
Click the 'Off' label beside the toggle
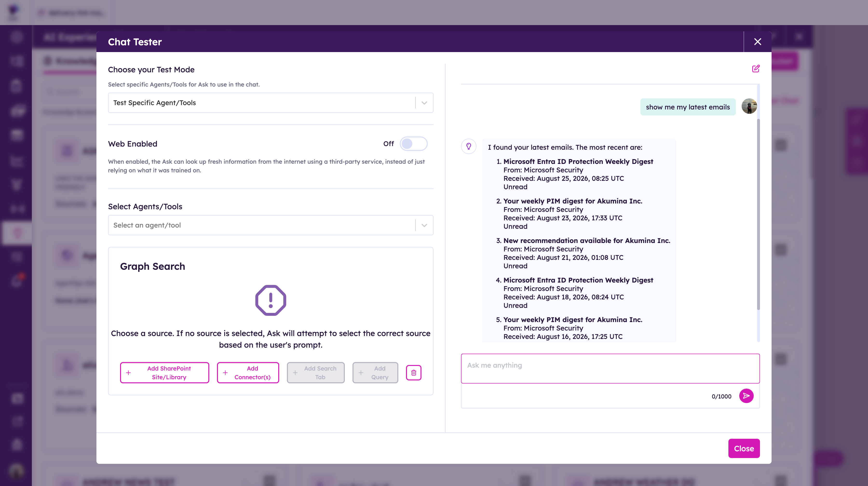coord(388,144)
